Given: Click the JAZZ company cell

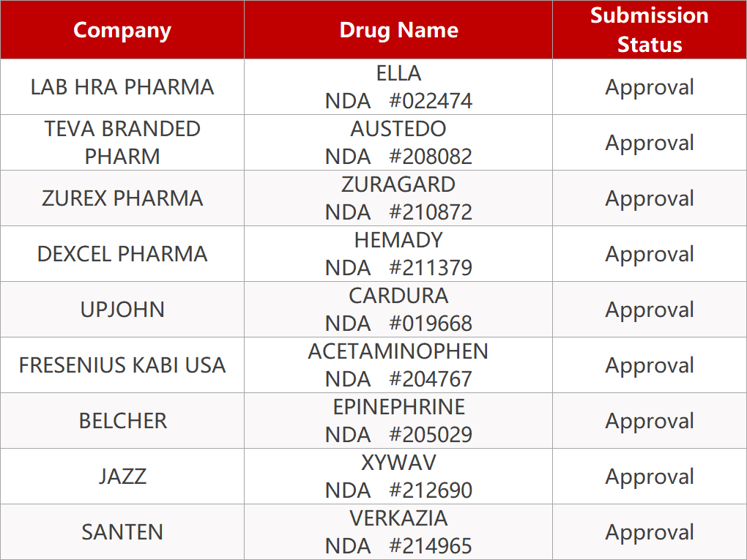Looking at the screenshot, I should pos(122,477).
